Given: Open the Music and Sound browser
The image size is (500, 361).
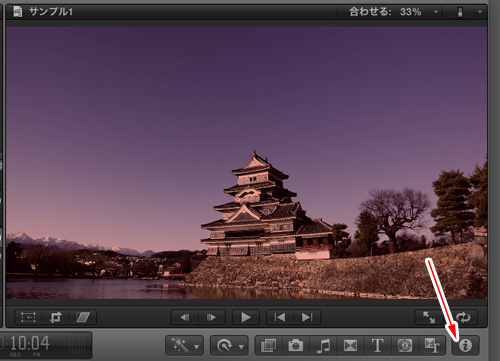Looking at the screenshot, I should (x=323, y=345).
